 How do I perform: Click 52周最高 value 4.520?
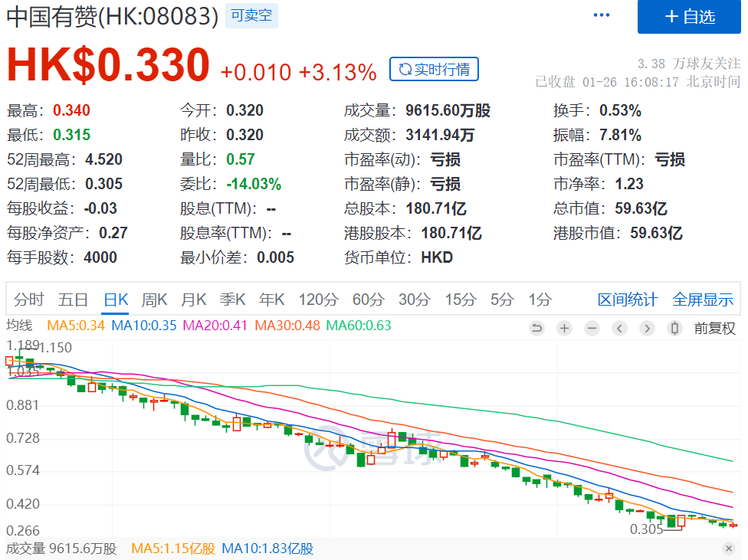tap(103, 159)
